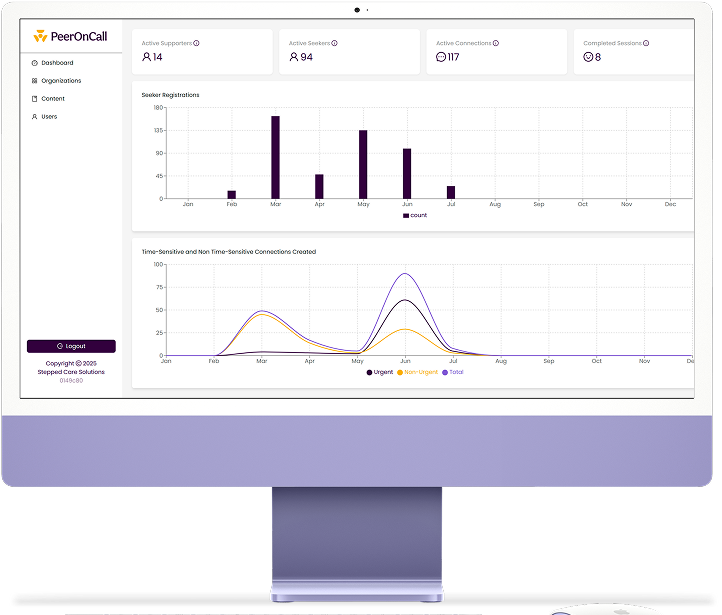Toggle the Urgent series in chart legend
The height and width of the screenshot is (615, 722).
[x=380, y=372]
